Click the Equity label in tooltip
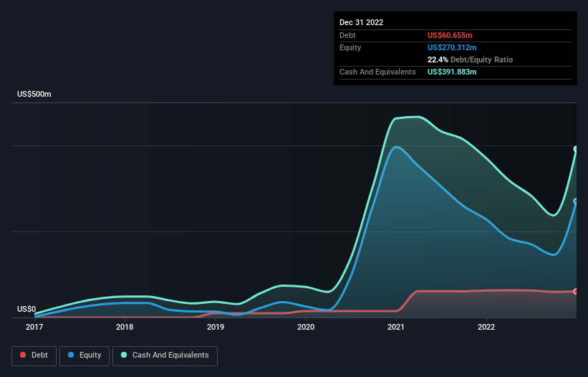This screenshot has width=588, height=377. [x=350, y=47]
